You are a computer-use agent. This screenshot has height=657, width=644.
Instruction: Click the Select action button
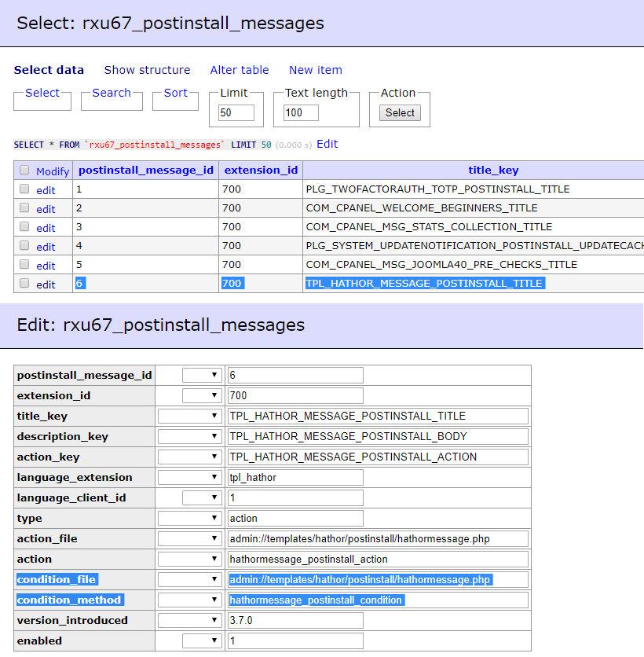(x=400, y=112)
